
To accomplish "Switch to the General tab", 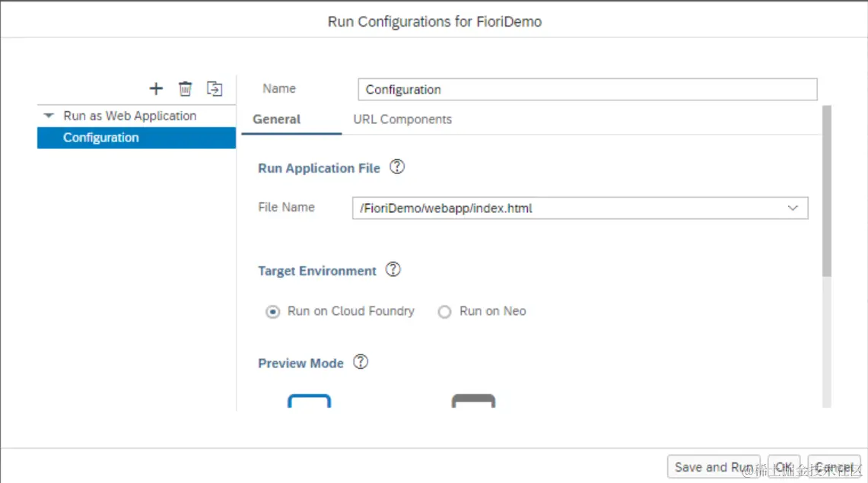I will pos(277,119).
